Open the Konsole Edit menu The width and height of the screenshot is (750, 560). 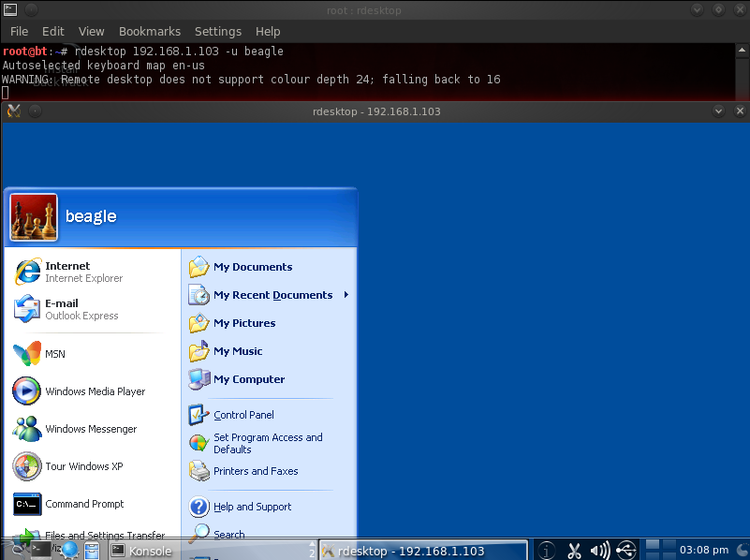[x=53, y=32]
